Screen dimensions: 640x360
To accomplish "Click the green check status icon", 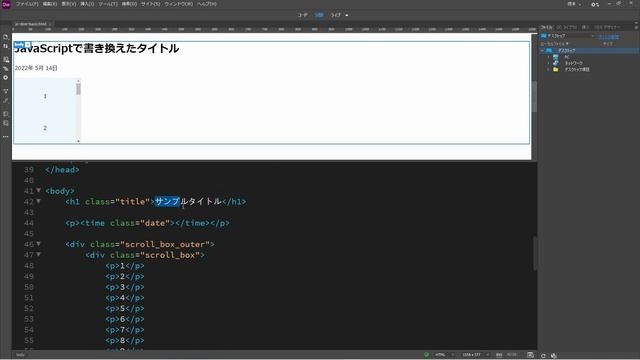I will [x=426, y=355].
